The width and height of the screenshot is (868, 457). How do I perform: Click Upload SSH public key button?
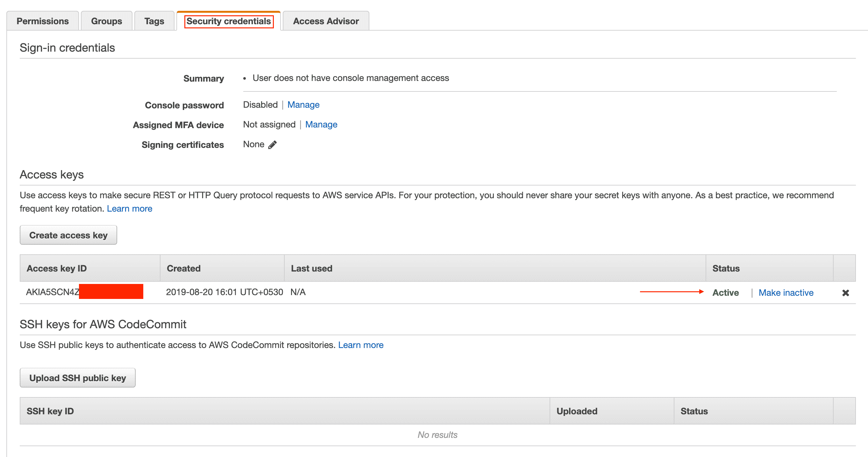[77, 378]
